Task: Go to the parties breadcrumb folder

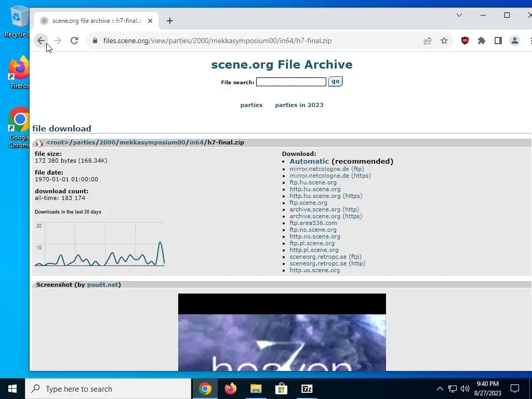Action: pos(84,142)
